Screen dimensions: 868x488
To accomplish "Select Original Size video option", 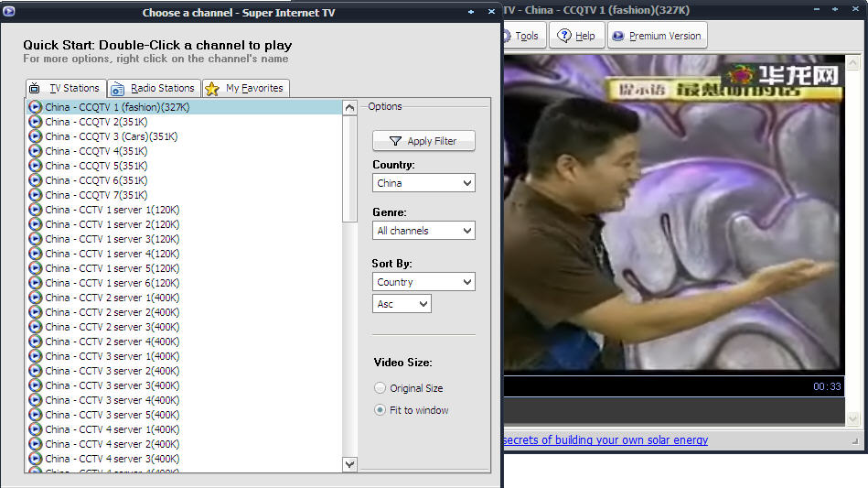I will coord(380,388).
